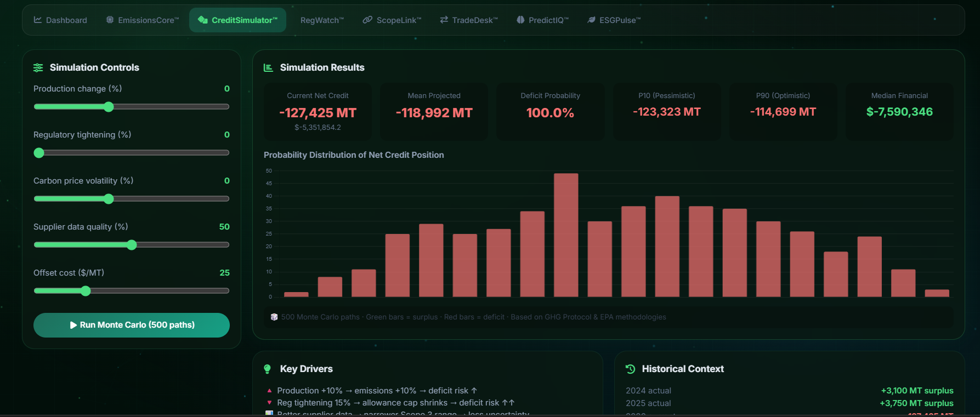Click the 'Key Drivers' heading

point(307,369)
